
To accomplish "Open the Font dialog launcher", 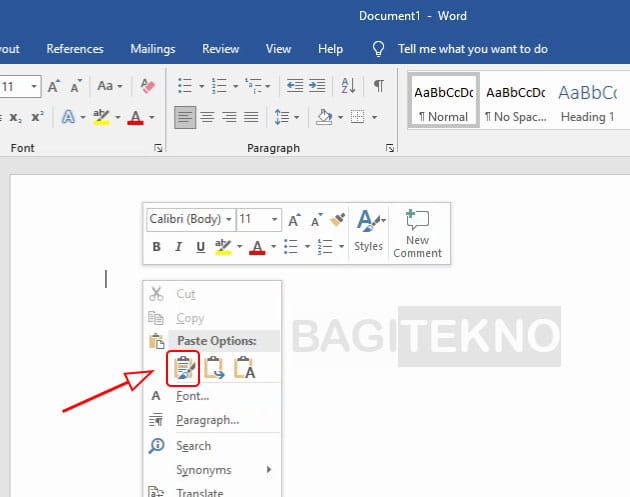I will (158, 148).
